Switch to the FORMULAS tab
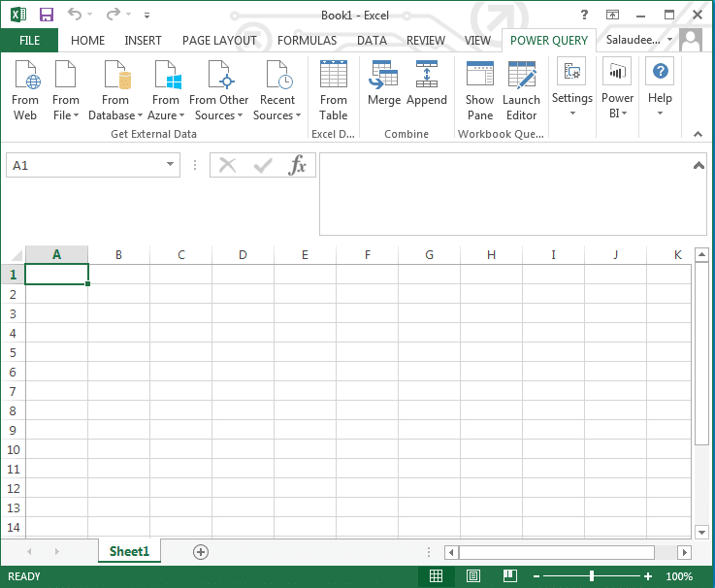This screenshot has width=715, height=588. 307,41
